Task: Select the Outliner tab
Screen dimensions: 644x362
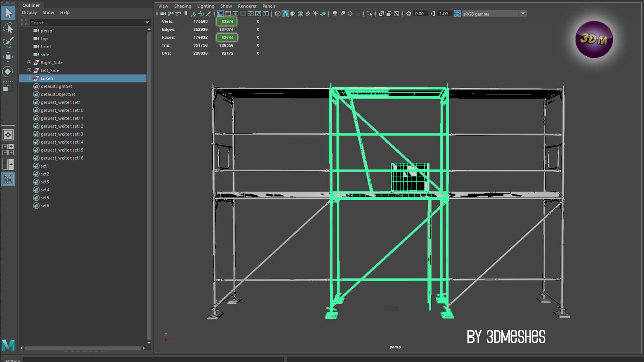Action: [31, 5]
